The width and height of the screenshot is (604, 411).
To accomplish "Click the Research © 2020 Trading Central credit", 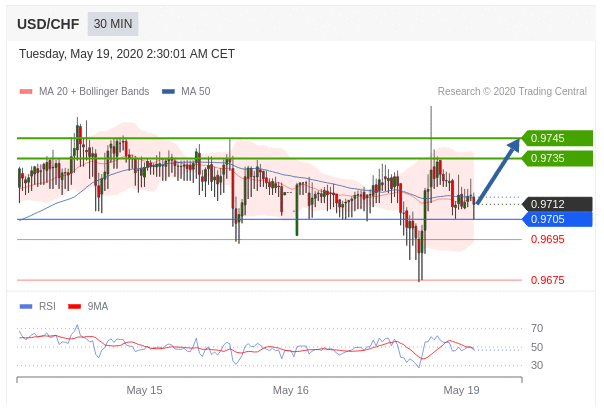I will pos(512,91).
